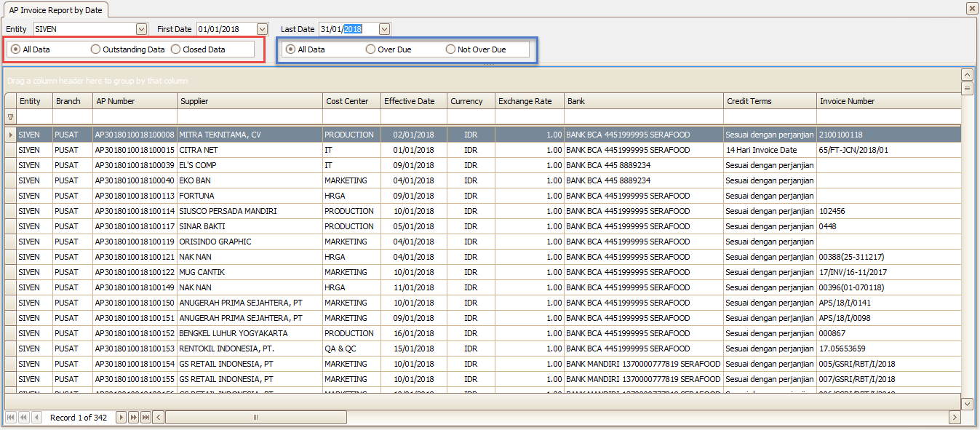Sort by Effective Date column header

(414, 101)
